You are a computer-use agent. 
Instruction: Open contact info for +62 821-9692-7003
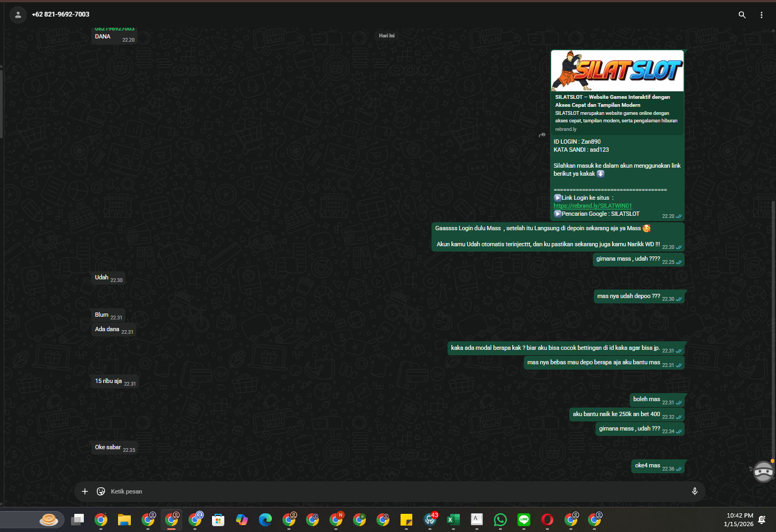(60, 14)
